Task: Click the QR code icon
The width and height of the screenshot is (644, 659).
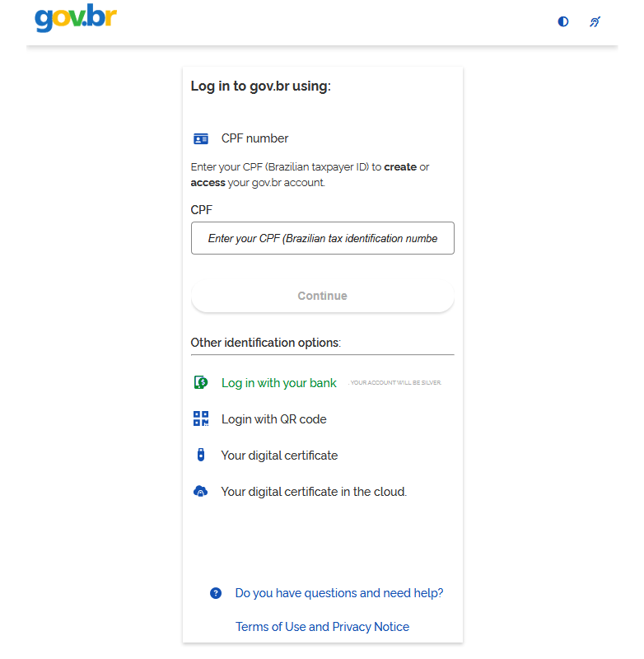Action: click(201, 418)
